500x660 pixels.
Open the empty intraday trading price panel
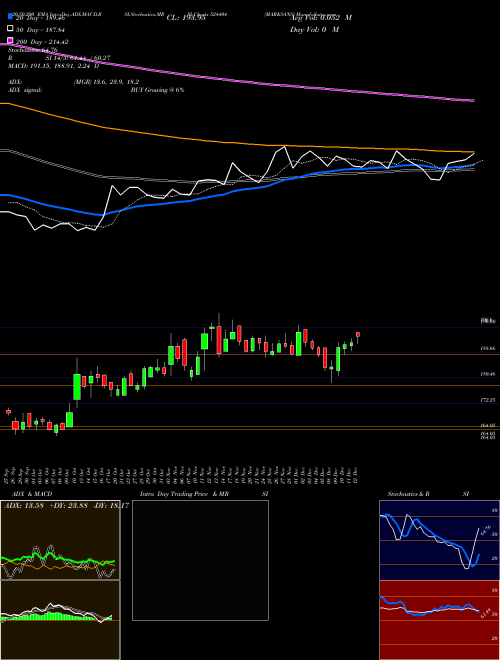(x=200, y=560)
